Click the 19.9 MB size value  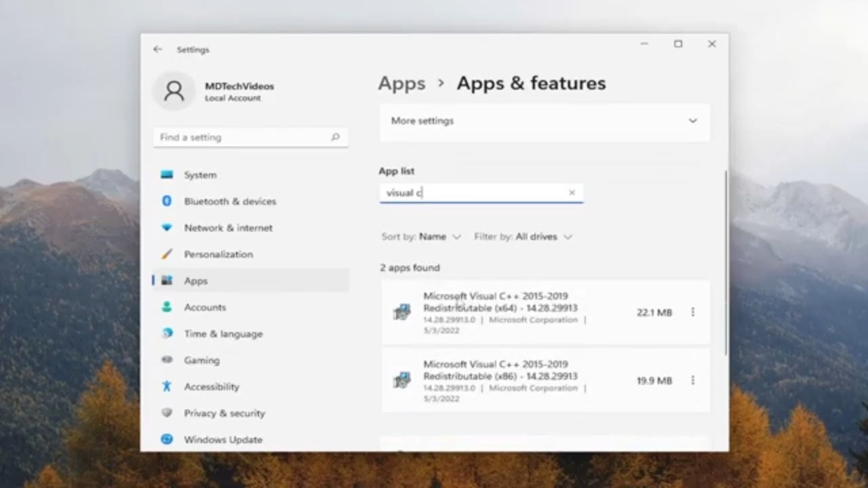654,381
